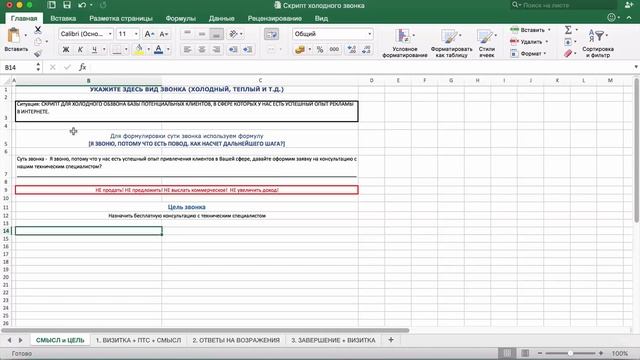
Task: Click the zoom slider handle
Action: (570, 353)
